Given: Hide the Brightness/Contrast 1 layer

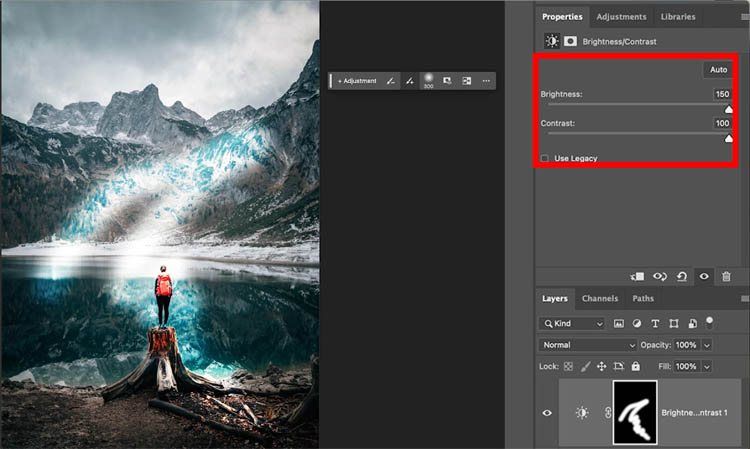Looking at the screenshot, I should 545,412.
